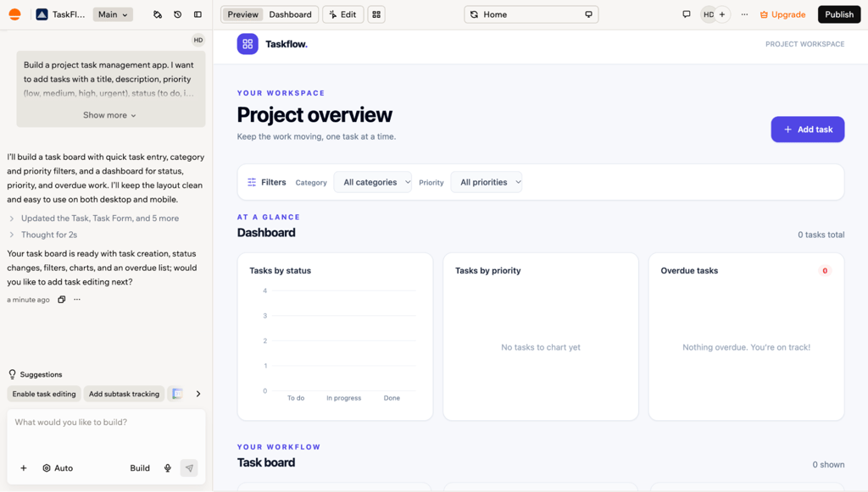Open the three-dot more options menu in top bar

pos(744,14)
